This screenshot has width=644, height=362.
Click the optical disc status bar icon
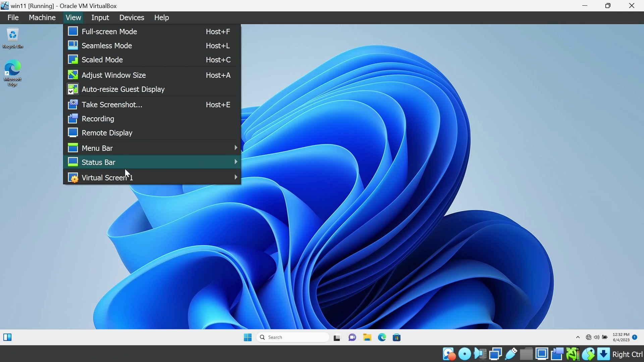pyautogui.click(x=465, y=354)
